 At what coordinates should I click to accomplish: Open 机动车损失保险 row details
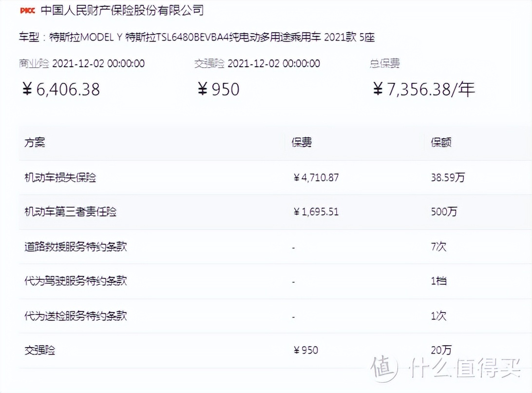[61, 177]
